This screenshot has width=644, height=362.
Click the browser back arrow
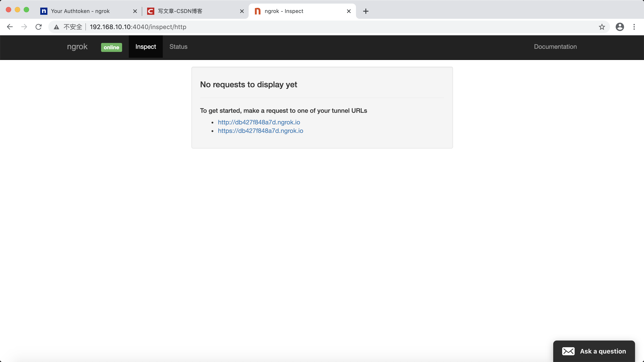click(10, 27)
